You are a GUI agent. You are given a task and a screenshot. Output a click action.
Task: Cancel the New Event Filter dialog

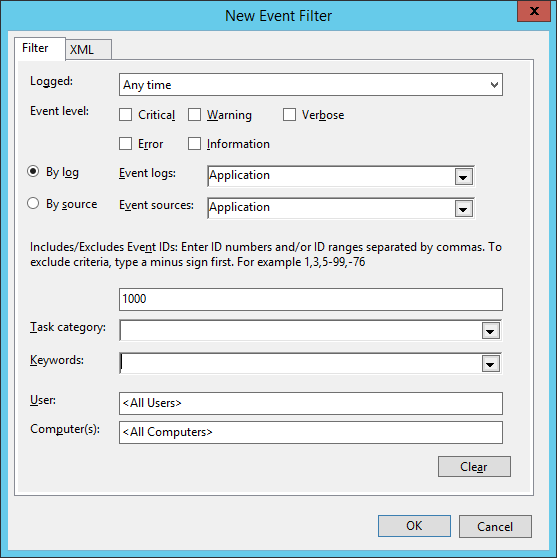point(495,526)
